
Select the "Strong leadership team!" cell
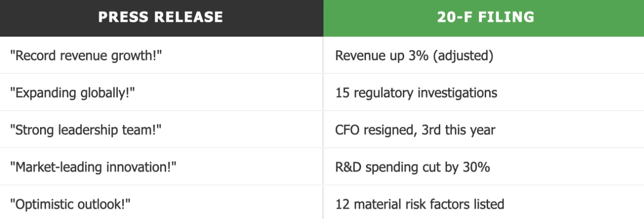pos(86,129)
